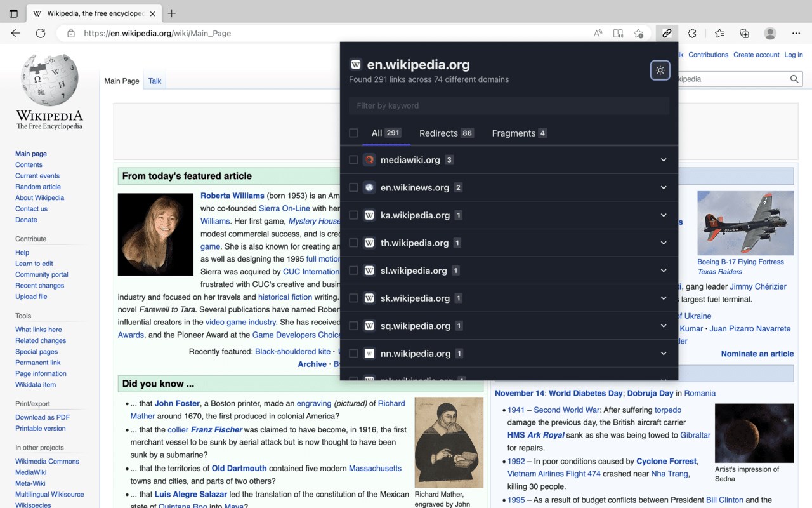Click the Log in link
The image size is (812, 508).
pos(794,55)
